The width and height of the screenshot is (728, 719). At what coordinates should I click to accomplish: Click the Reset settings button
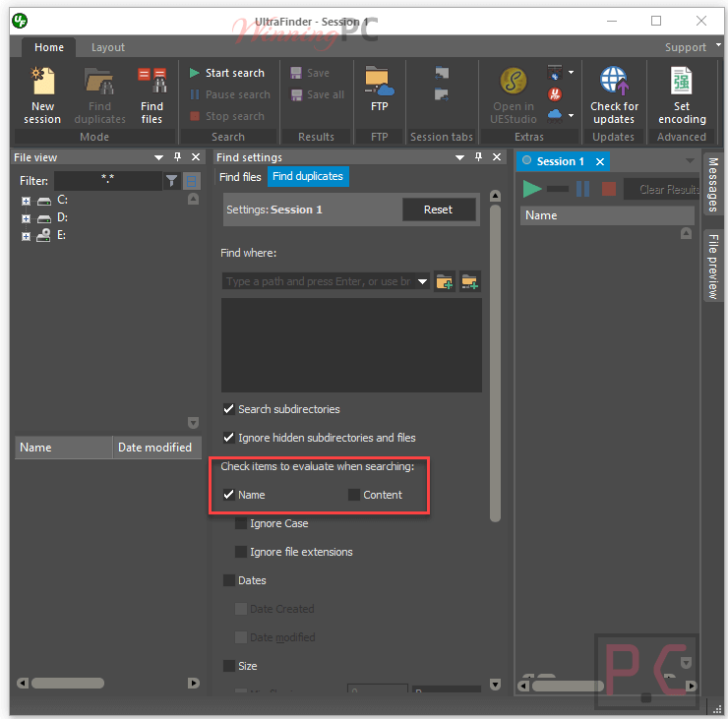(x=438, y=210)
